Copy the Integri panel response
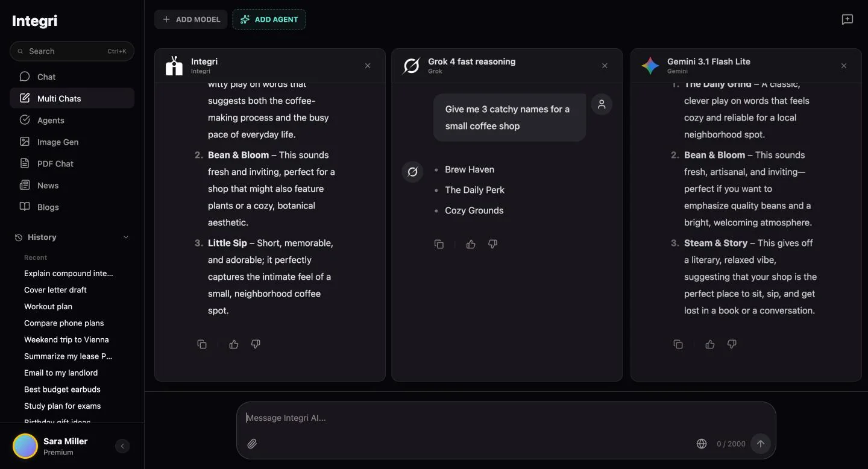The height and width of the screenshot is (469, 868). tap(202, 344)
